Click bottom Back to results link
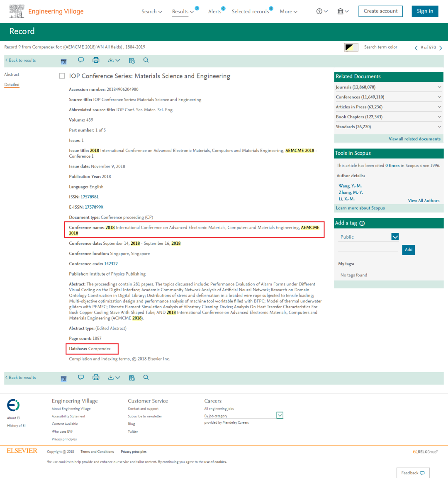Screen dimensions: 448x478 [x=20, y=378]
